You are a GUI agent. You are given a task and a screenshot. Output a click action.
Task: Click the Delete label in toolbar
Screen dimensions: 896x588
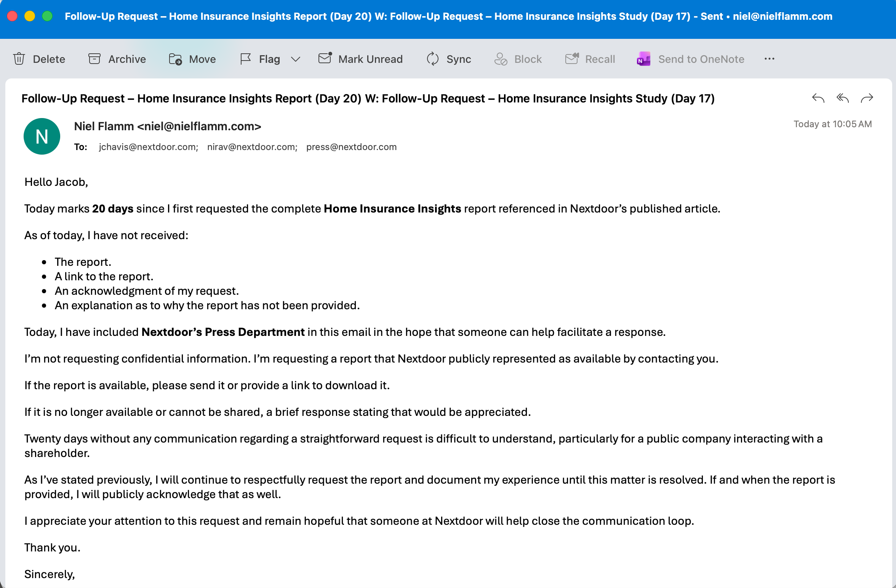49,59
